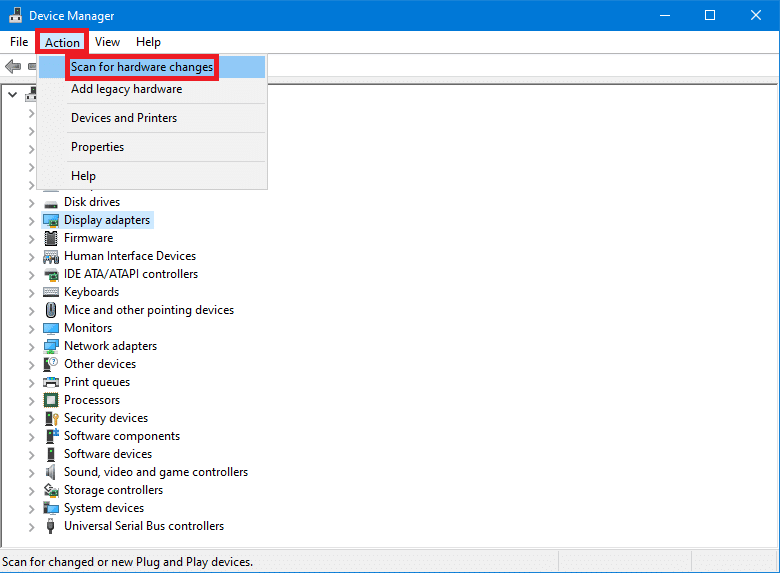The image size is (780, 573).
Task: Click the Processors icon
Action: click(51, 400)
